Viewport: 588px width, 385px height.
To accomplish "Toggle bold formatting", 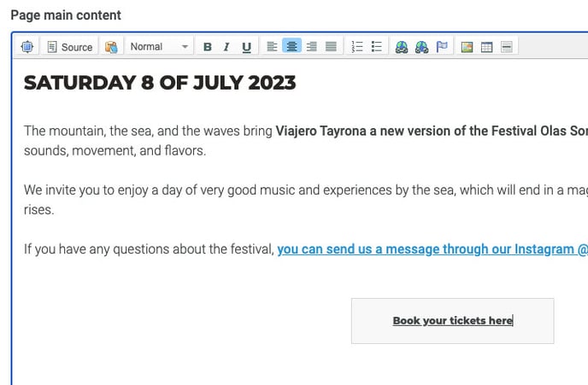I will (x=207, y=47).
